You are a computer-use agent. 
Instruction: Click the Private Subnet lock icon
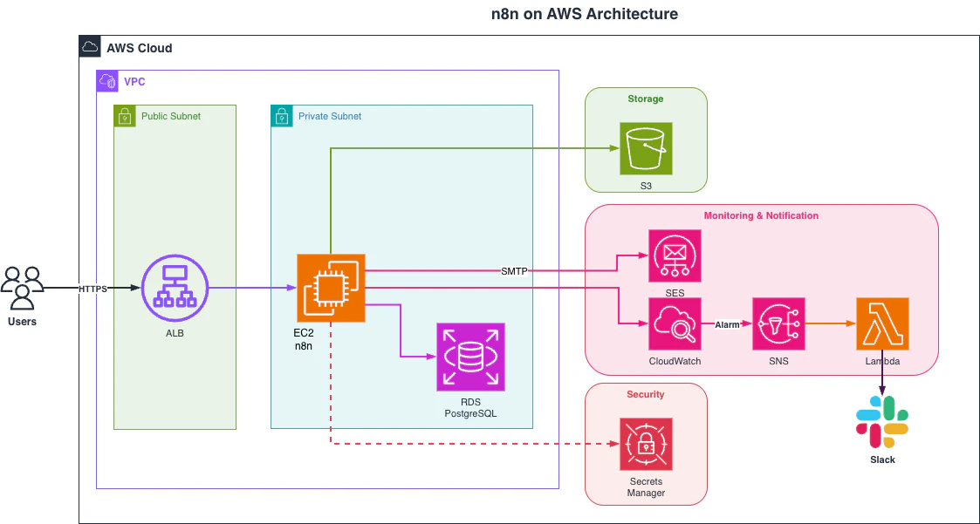pyautogui.click(x=281, y=116)
